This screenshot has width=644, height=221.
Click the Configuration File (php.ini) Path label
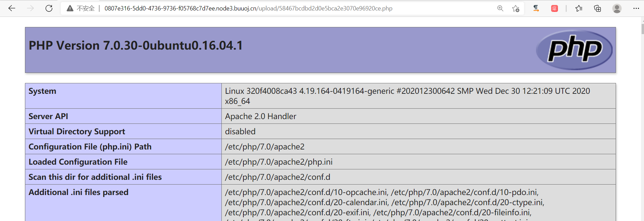point(90,147)
